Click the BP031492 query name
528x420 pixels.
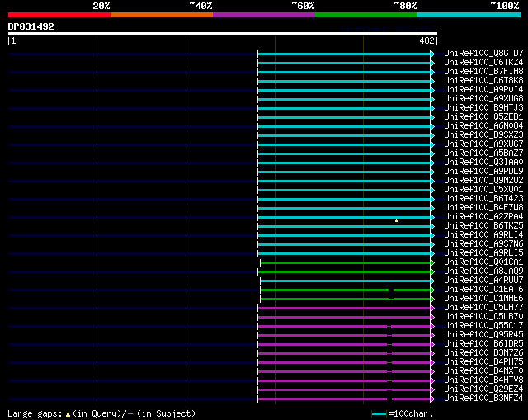tap(31, 26)
